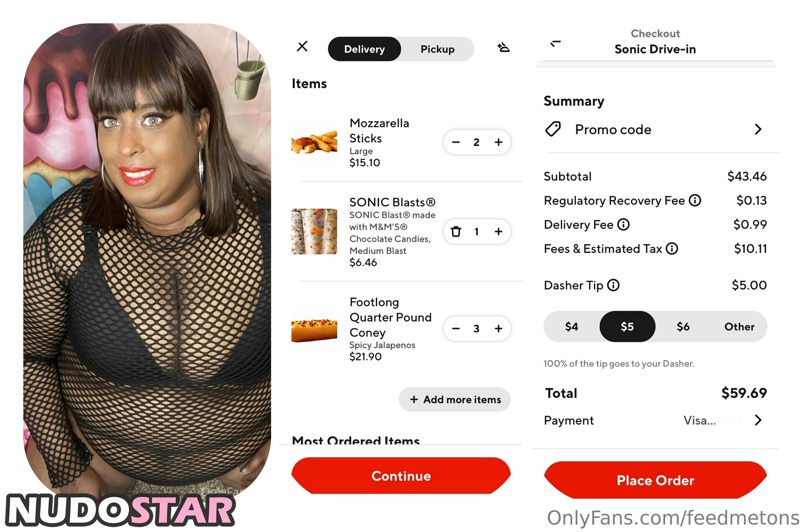Add another SONIC Blast with plus
The image size is (803, 532).
499,231
